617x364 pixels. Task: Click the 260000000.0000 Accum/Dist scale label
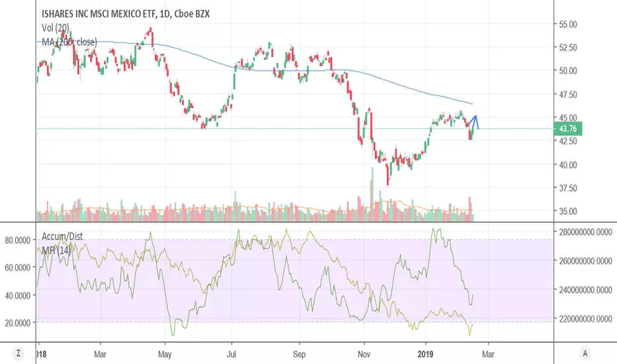point(585,261)
